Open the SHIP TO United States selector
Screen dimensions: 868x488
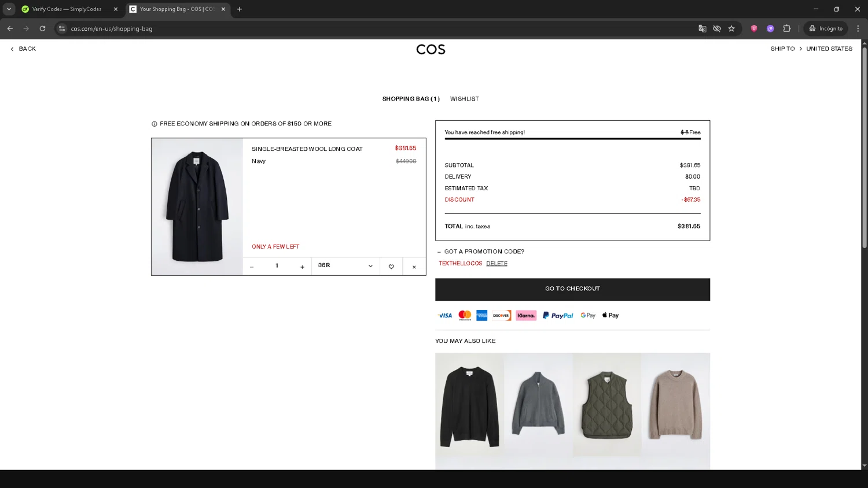811,49
